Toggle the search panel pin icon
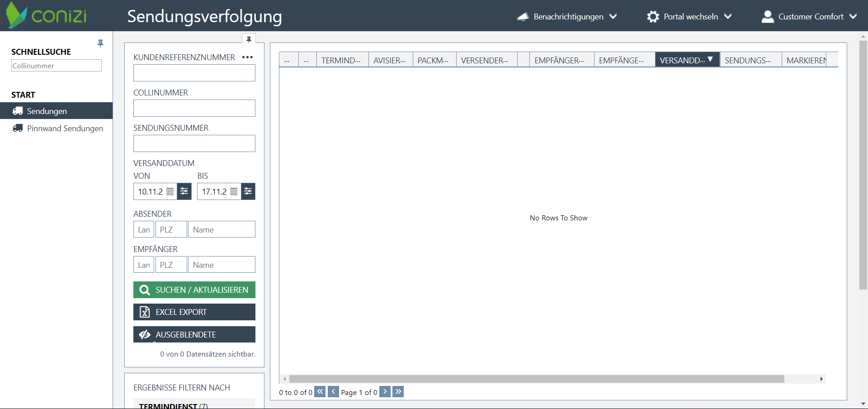 tap(249, 39)
